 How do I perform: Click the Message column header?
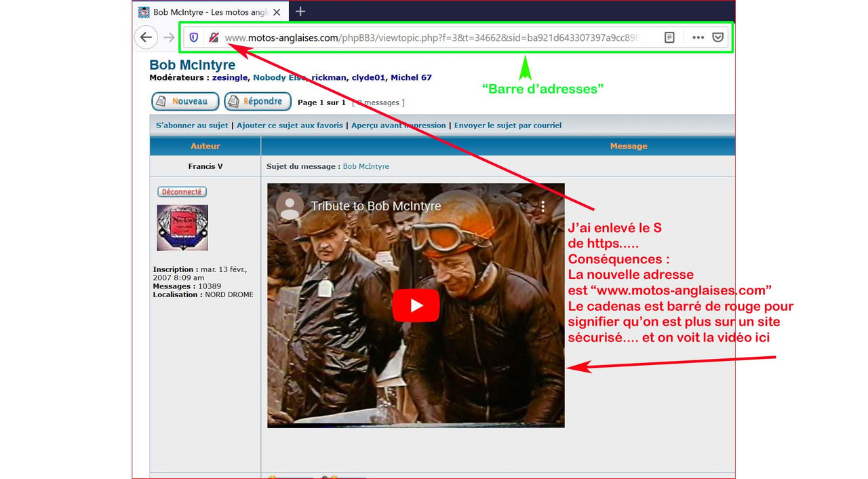point(629,146)
